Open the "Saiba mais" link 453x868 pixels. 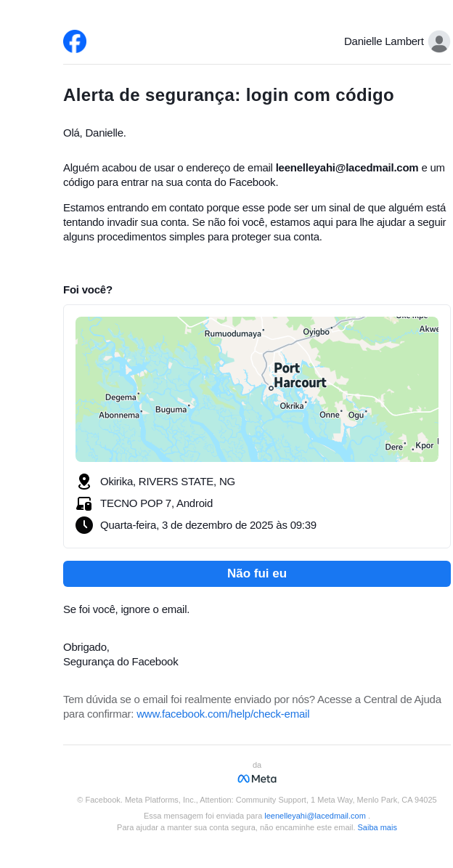pyautogui.click(x=377, y=827)
